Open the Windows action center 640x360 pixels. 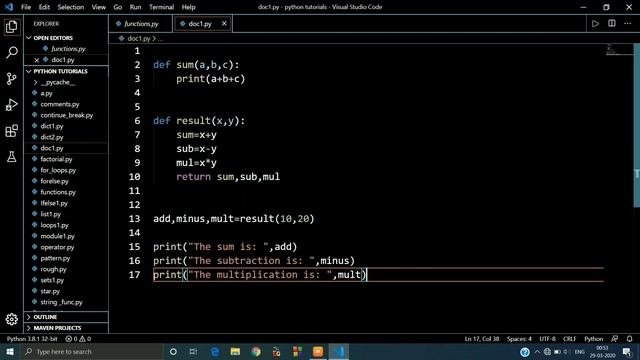point(627,351)
